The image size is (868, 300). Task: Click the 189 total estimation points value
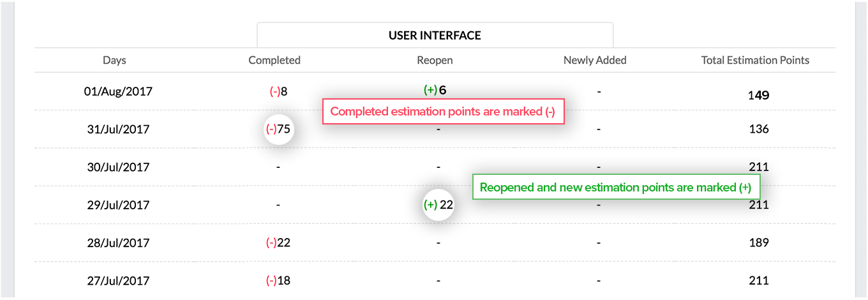click(x=759, y=243)
